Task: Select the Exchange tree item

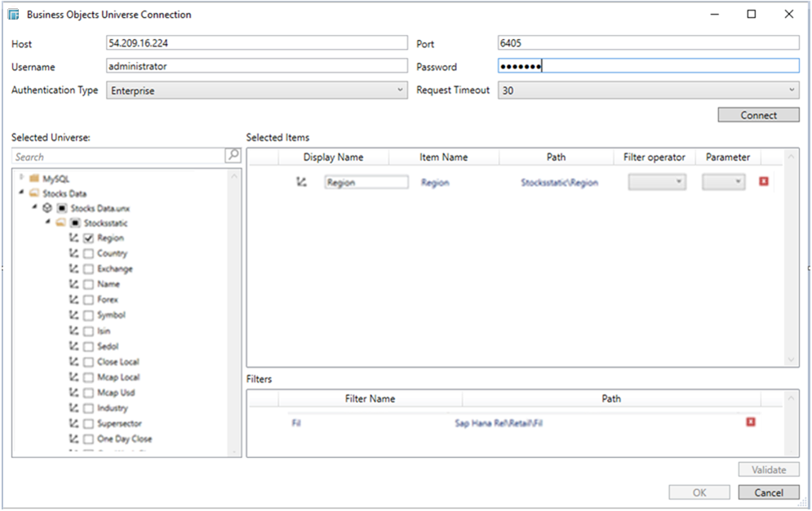Action: coord(114,269)
